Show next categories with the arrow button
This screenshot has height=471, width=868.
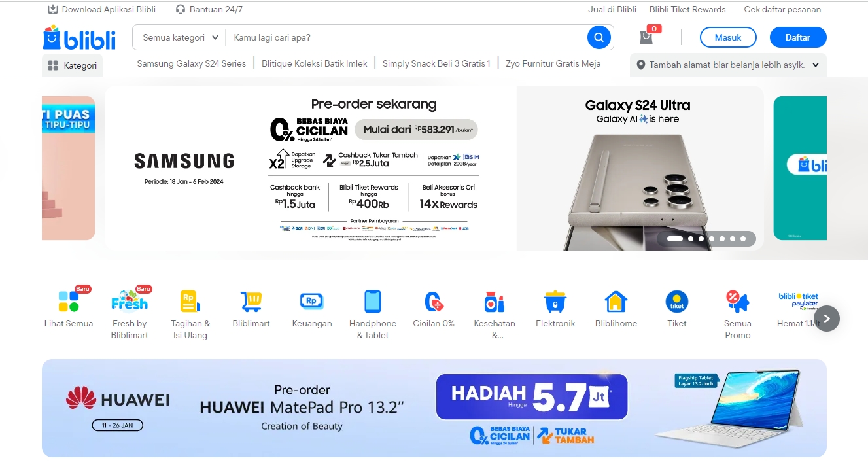(x=827, y=319)
